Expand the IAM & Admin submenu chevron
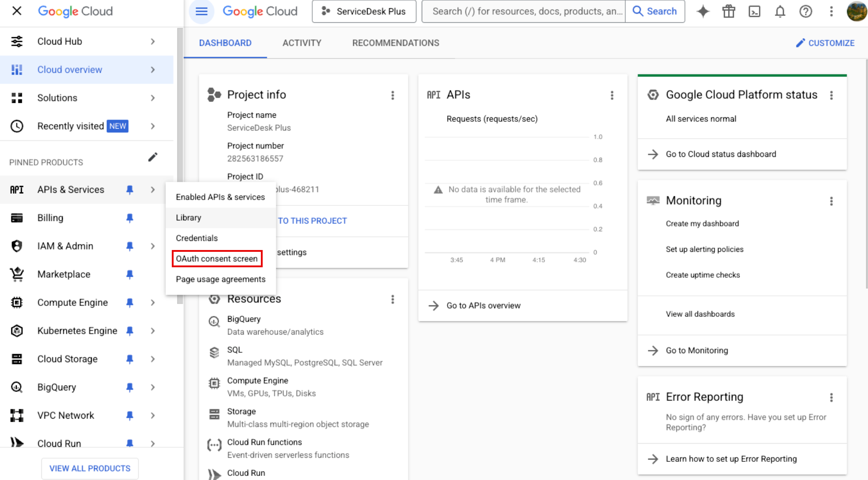Image resolution: width=868 pixels, height=480 pixels. (153, 246)
